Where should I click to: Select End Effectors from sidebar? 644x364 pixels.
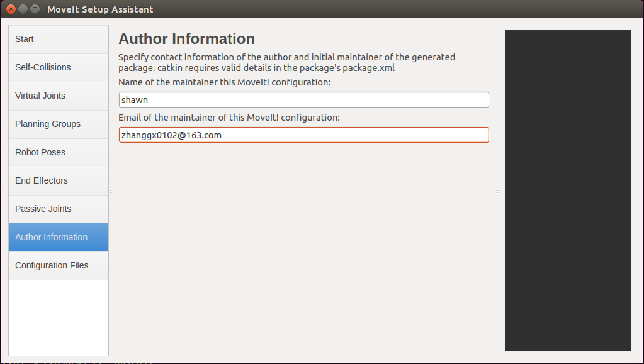(x=59, y=181)
